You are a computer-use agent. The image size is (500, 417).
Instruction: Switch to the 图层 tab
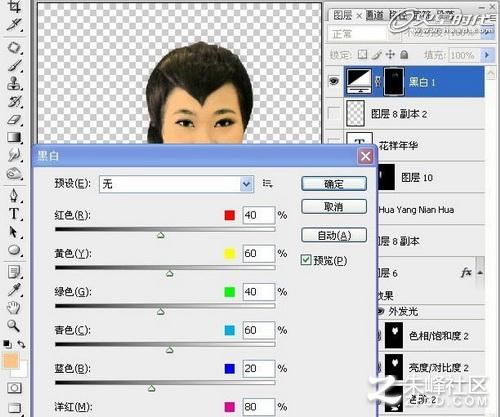tap(343, 15)
